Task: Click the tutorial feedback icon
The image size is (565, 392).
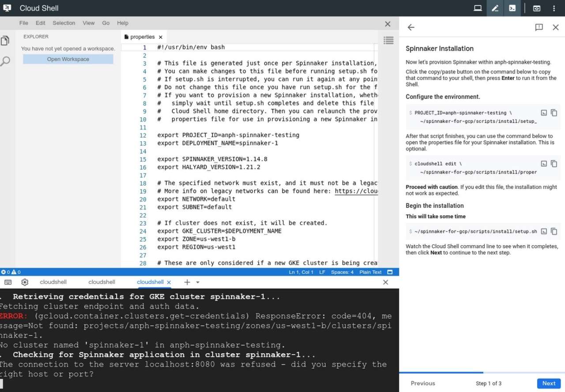Action: click(x=539, y=27)
